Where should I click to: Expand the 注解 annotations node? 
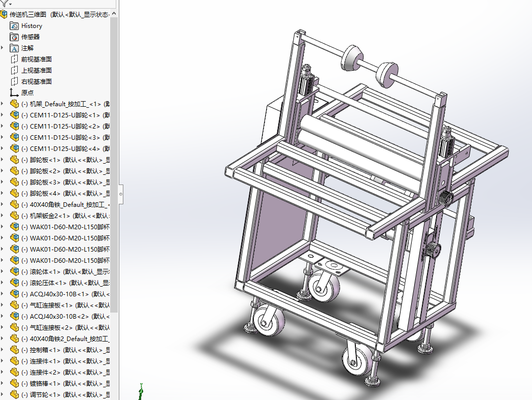tap(2, 48)
